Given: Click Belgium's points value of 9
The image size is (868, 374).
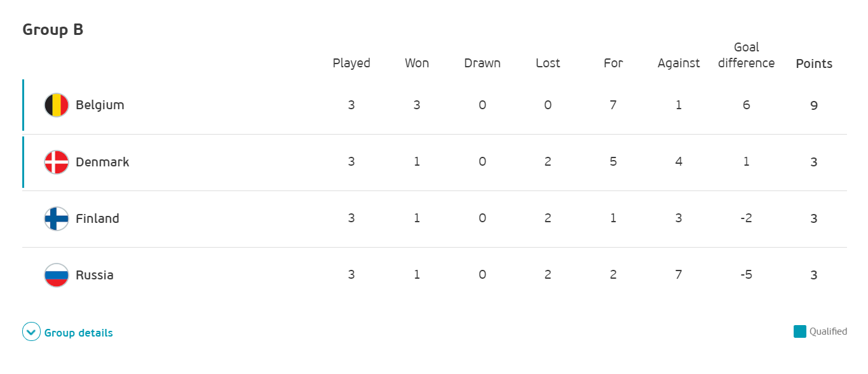Looking at the screenshot, I should (814, 105).
